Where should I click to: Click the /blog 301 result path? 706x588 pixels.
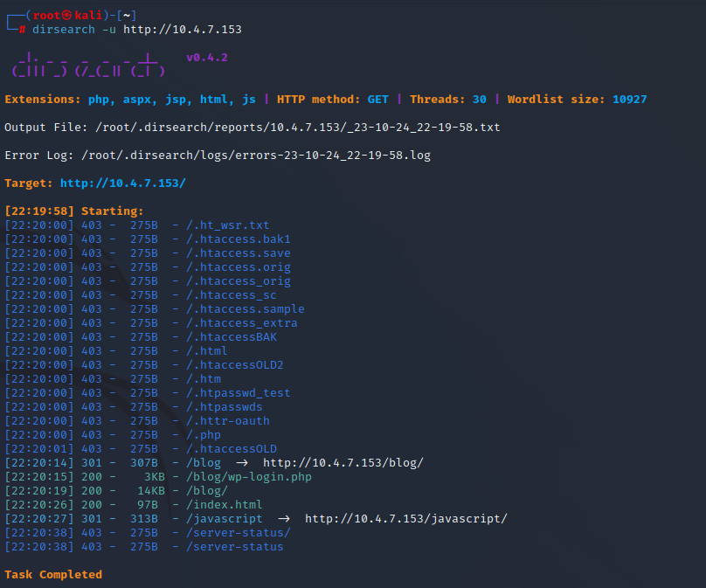[204, 462]
